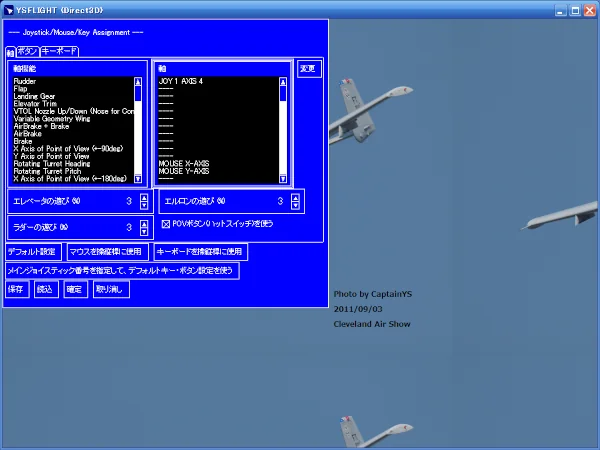Viewport: 600px width, 450px height.
Task: Increase エレベータの遊び value
Action: point(144,197)
